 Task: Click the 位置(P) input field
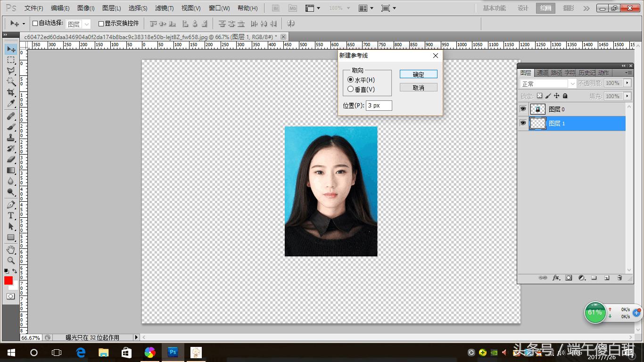point(379,106)
